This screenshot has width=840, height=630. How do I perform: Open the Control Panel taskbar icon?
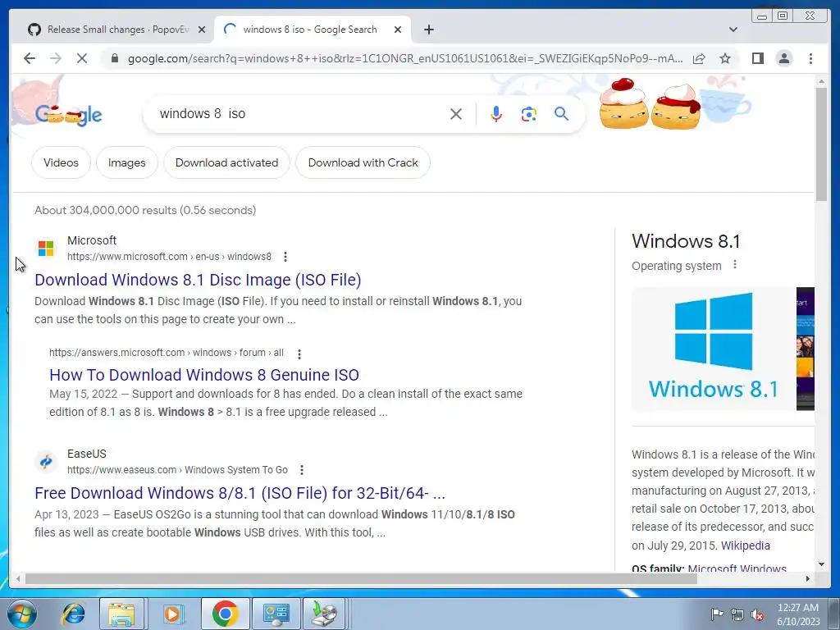click(x=276, y=614)
